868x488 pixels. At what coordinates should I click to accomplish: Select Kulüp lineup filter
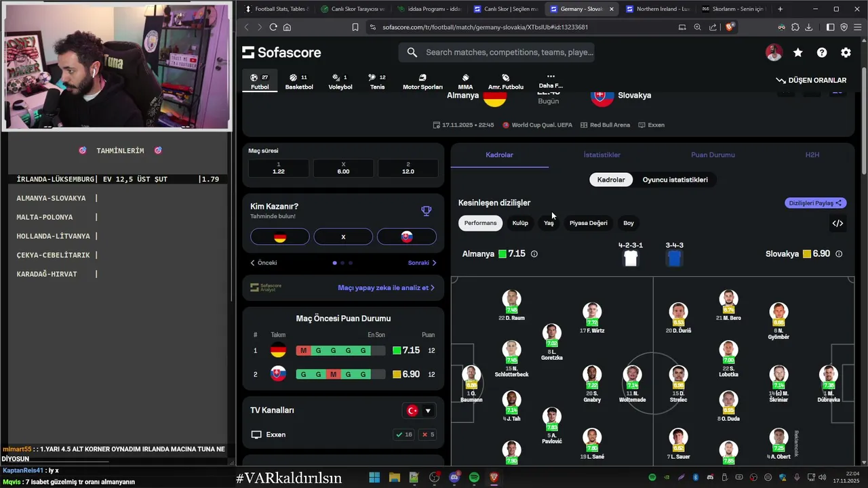pos(520,223)
